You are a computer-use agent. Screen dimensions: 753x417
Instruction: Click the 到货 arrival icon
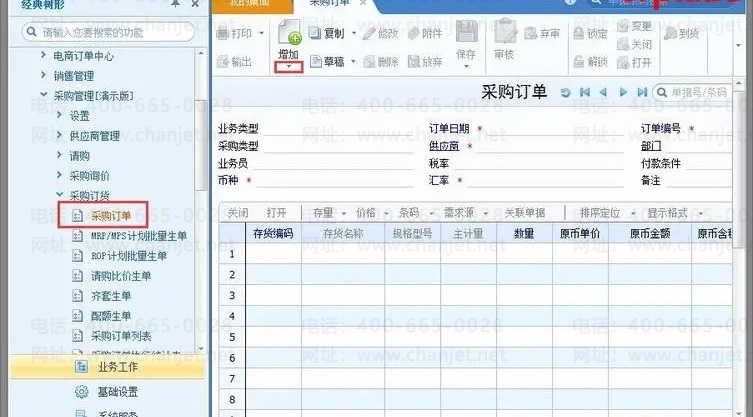point(670,34)
